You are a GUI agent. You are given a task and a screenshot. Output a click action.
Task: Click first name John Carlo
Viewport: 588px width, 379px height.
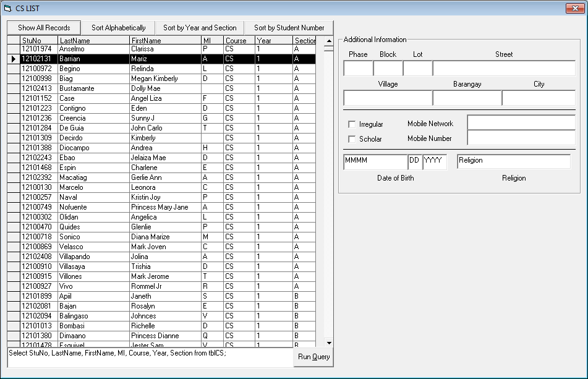click(165, 128)
